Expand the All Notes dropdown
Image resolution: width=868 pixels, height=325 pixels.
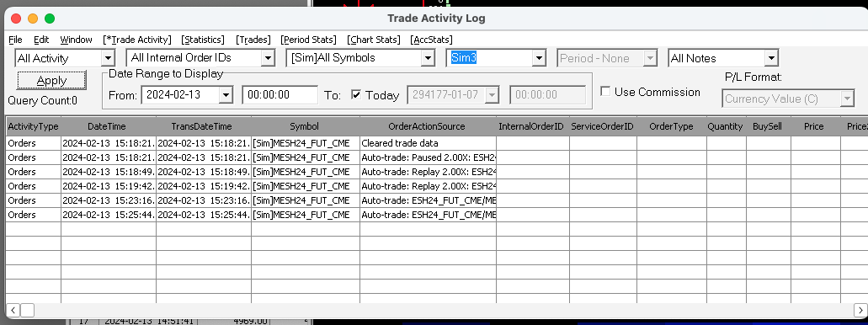point(771,58)
